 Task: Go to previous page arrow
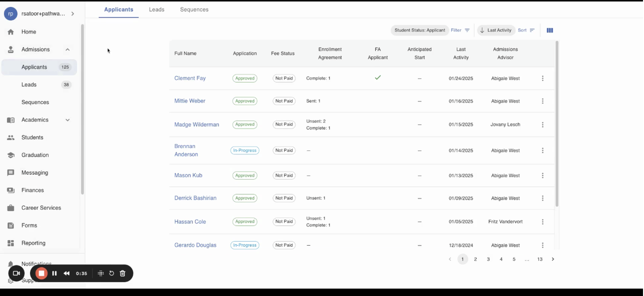(450, 259)
